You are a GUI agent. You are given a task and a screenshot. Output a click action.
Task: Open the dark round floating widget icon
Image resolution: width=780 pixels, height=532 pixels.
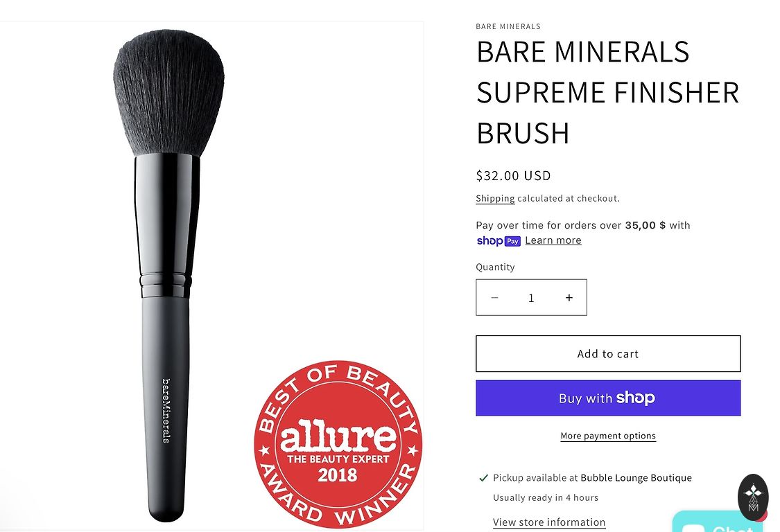(x=753, y=496)
